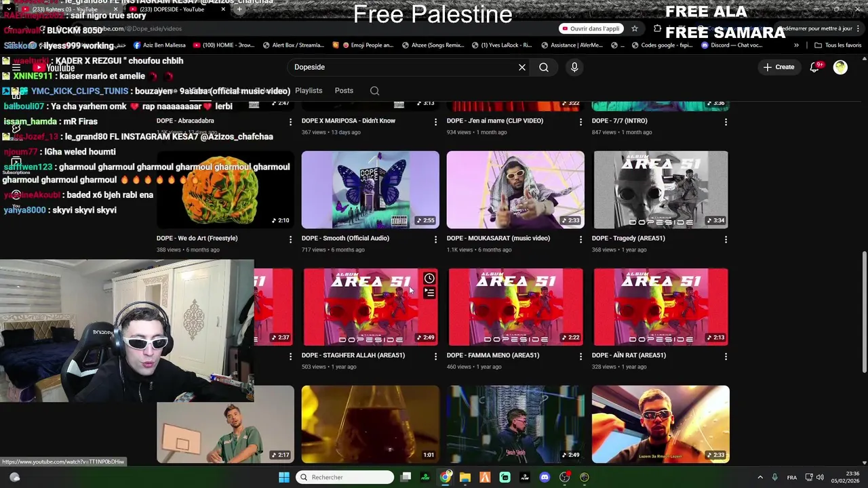Open the Tous les favoris folder
868x488 pixels.
coord(838,45)
